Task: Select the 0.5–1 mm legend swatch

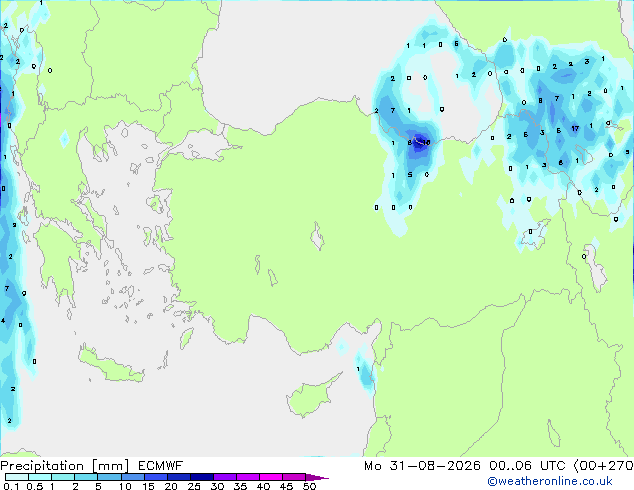Action: [x=40, y=477]
